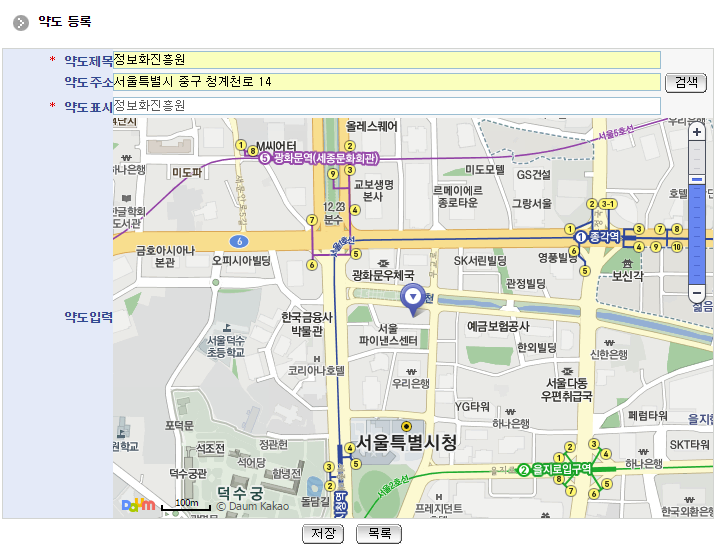Focus the 약도제목 title input field
Viewport: 715px width, 552px height.
click(x=386, y=60)
